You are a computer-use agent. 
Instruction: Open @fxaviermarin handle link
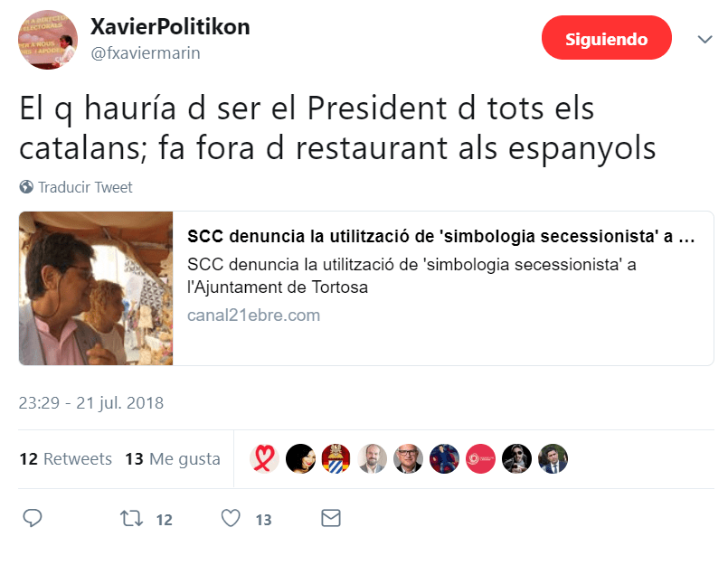point(146,53)
